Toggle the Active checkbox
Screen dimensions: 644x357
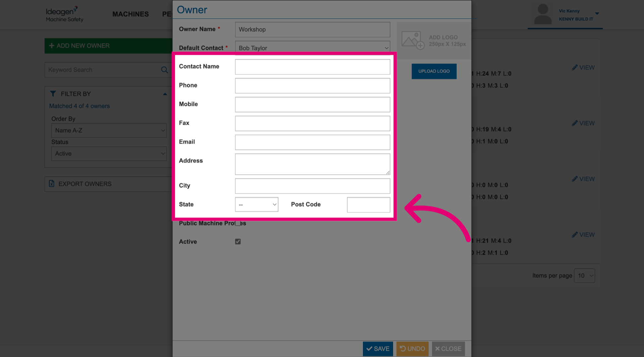pyautogui.click(x=238, y=242)
